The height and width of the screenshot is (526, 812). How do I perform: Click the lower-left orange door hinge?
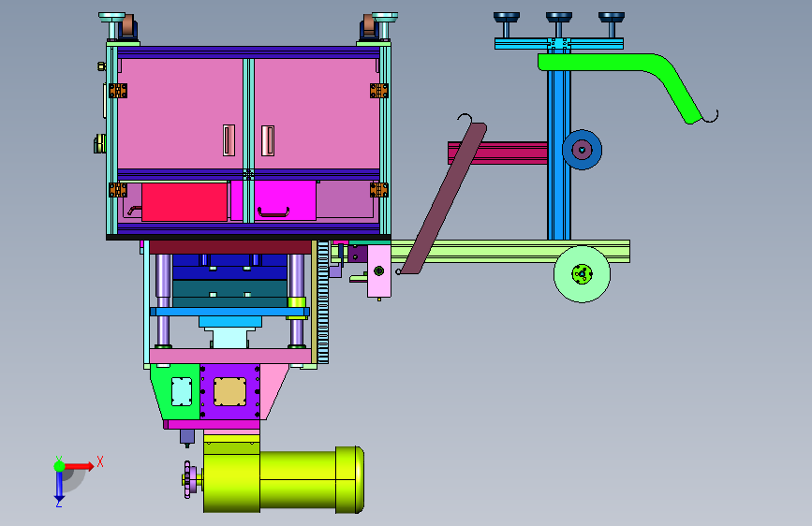pyautogui.click(x=118, y=190)
